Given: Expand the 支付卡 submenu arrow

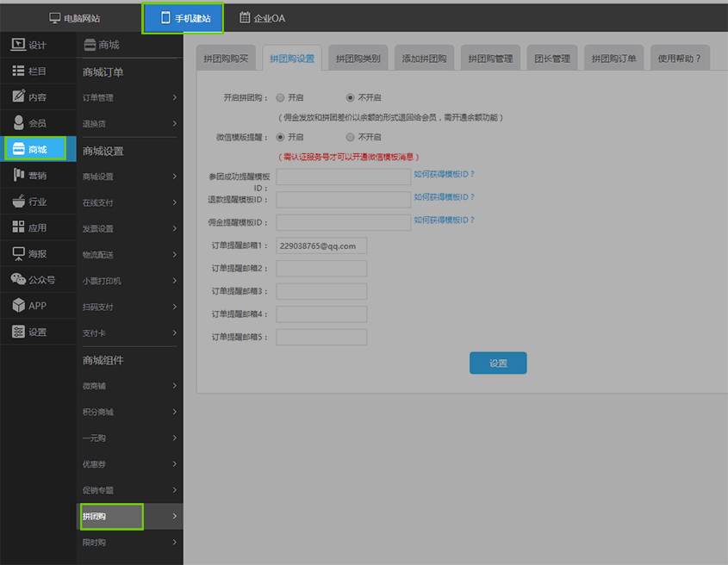Looking at the screenshot, I should click(x=175, y=332).
